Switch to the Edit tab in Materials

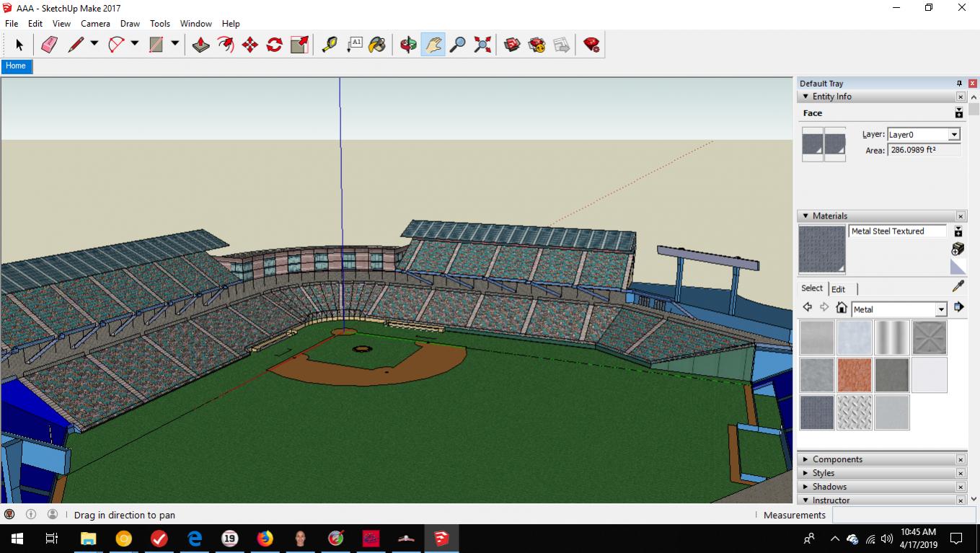click(838, 289)
